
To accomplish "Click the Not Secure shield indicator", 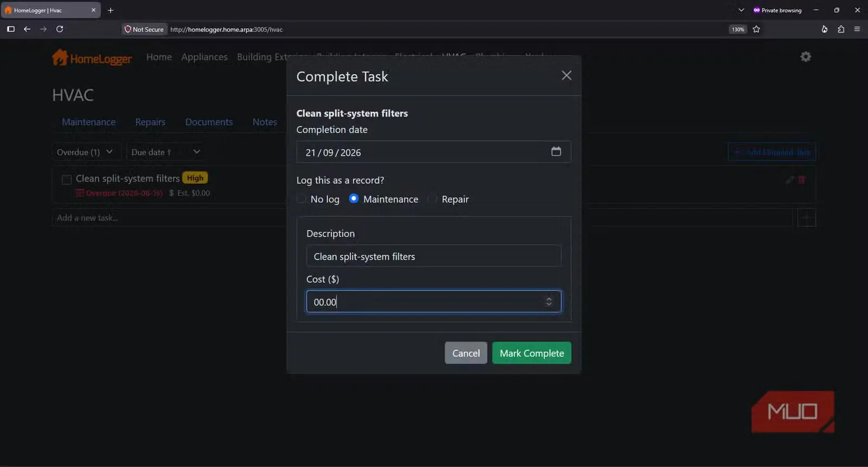I will 144,29.
